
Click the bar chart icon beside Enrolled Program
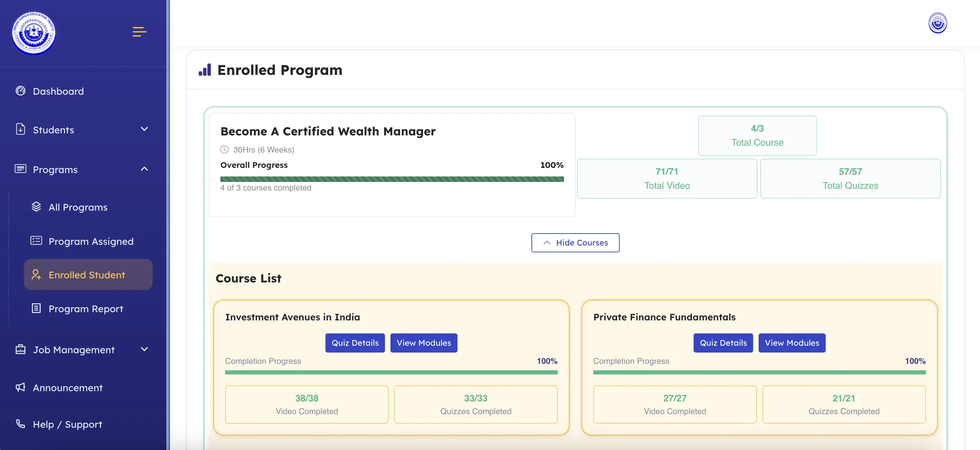tap(205, 70)
